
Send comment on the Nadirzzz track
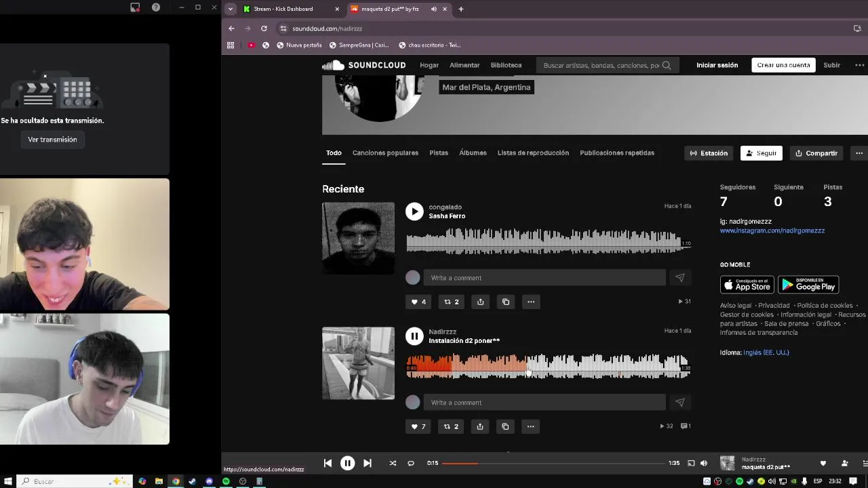(679, 403)
